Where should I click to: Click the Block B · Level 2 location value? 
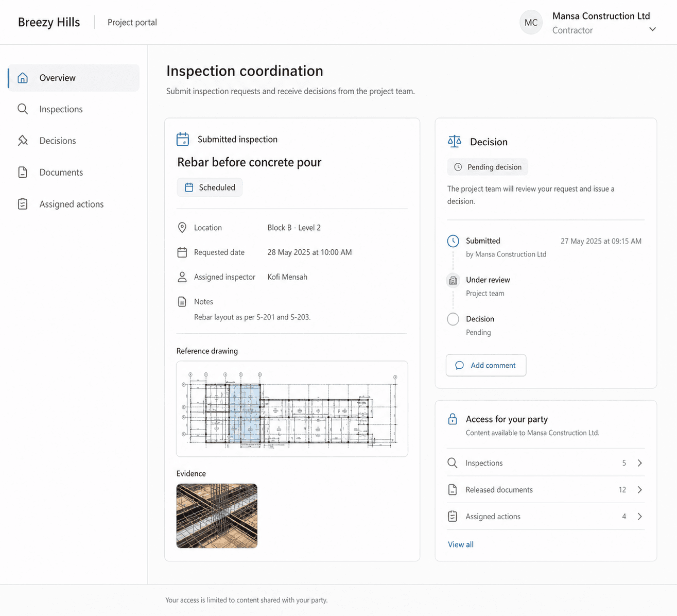(x=294, y=228)
